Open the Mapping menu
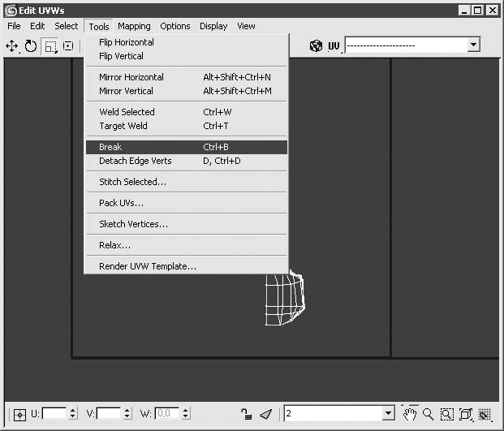 click(134, 26)
